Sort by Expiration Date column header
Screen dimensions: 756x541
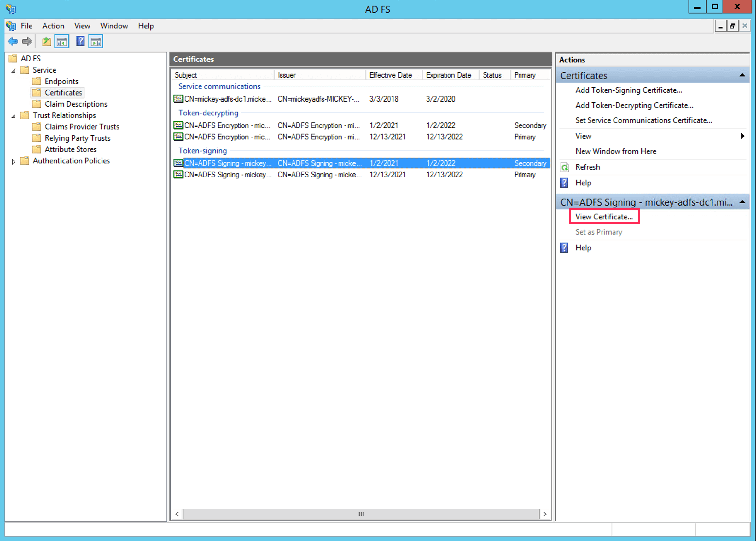click(x=448, y=75)
